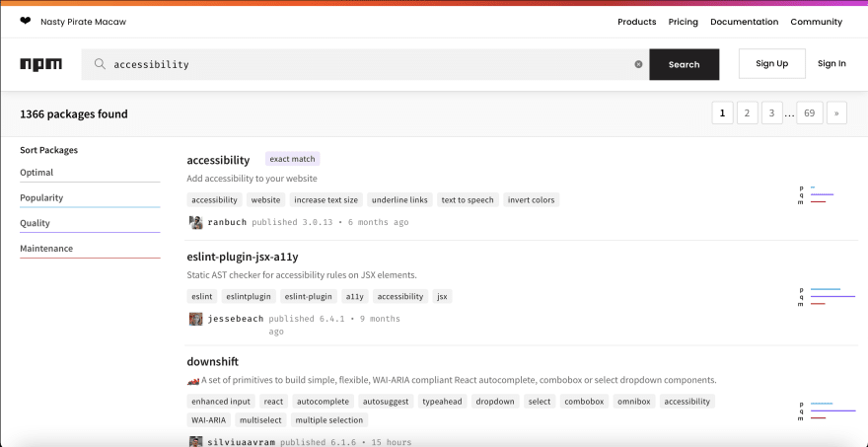The image size is (868, 447).
Task: Click the 'text to speech' keyword tag
Action: [468, 200]
